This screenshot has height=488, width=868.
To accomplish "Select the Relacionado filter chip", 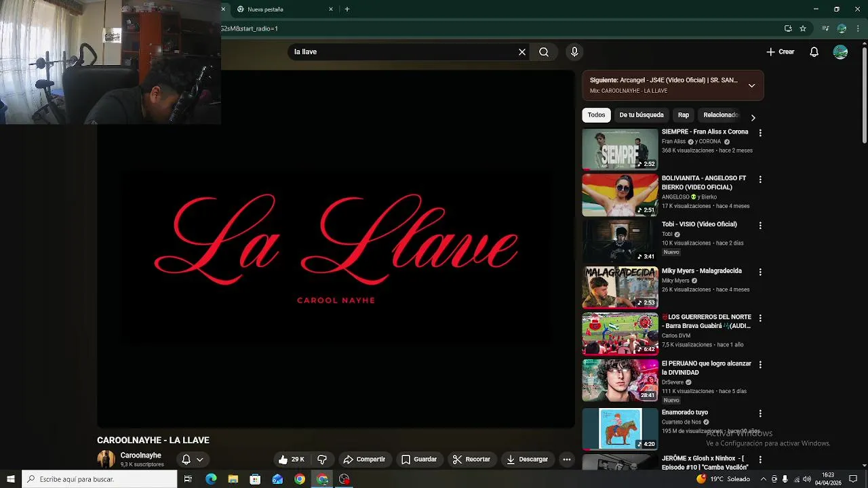I will pyautogui.click(x=720, y=115).
